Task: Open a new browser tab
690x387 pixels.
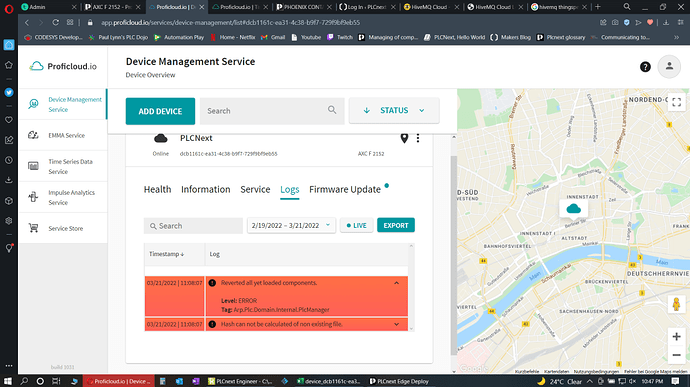Action: coord(598,7)
